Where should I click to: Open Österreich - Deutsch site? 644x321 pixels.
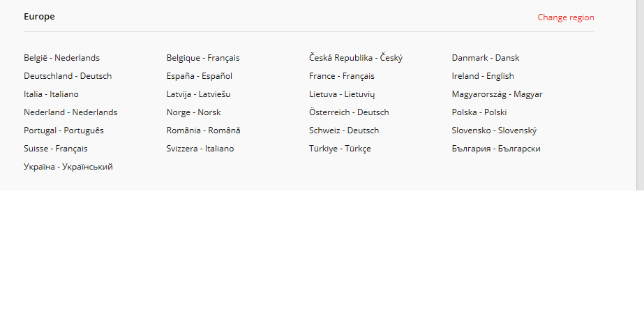pyautogui.click(x=349, y=112)
